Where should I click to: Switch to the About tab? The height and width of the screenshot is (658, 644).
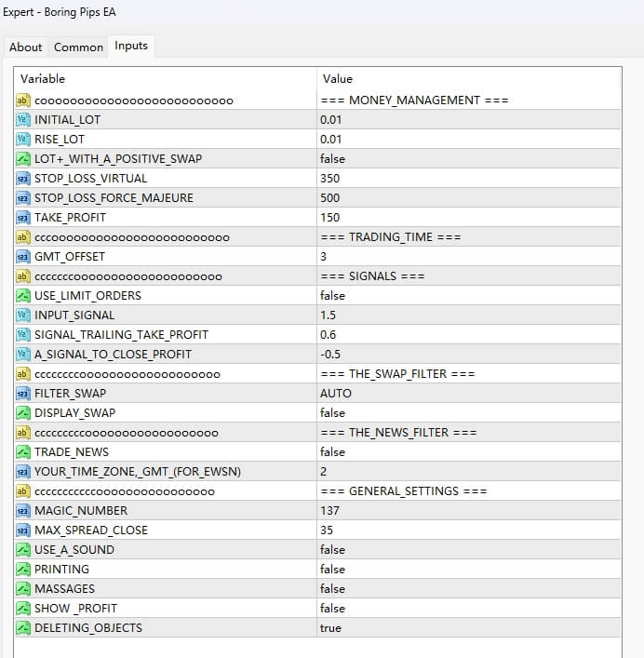[x=25, y=47]
